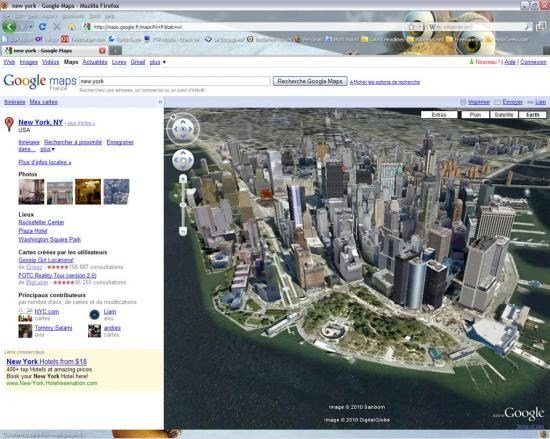Click the Firefox URL address bar
550x439 pixels.
pos(246,27)
